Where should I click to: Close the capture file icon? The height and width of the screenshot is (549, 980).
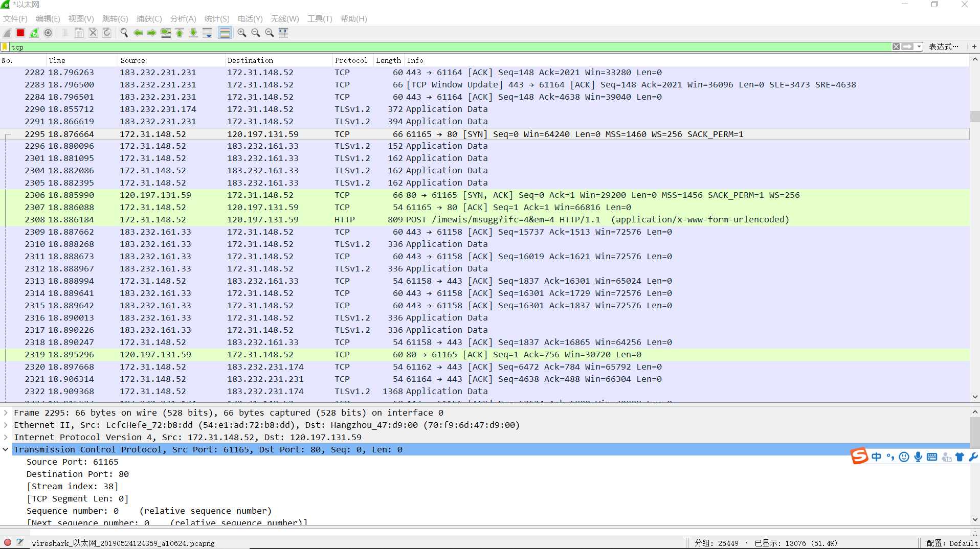coord(93,33)
